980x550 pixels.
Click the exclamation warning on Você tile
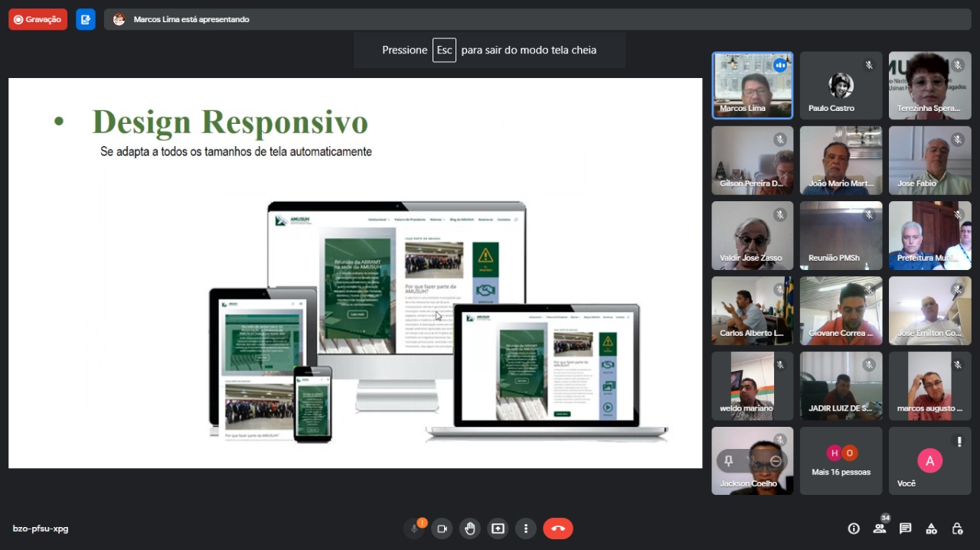[959, 441]
